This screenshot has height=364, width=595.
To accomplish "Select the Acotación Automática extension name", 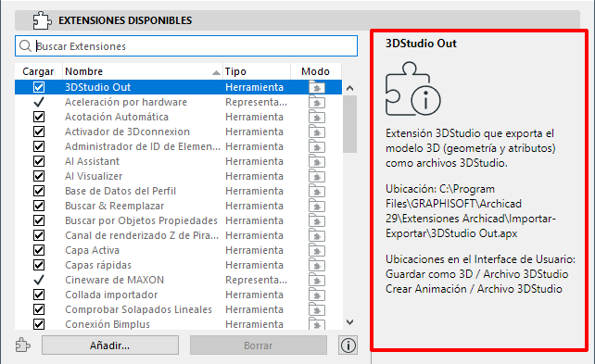I will click(x=117, y=117).
